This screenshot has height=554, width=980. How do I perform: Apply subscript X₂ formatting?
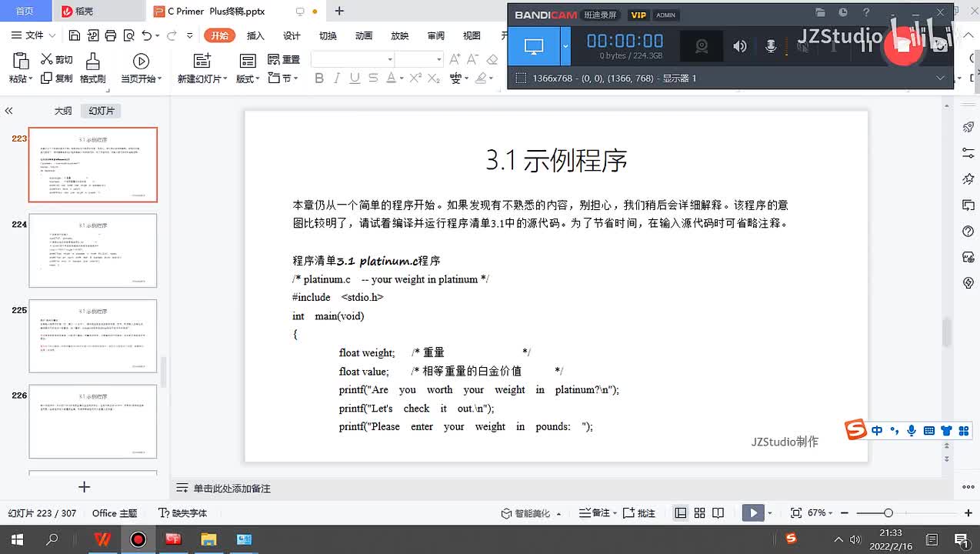coord(435,78)
